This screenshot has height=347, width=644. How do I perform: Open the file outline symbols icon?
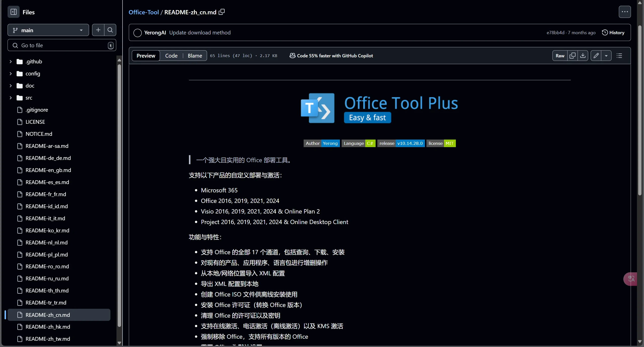point(620,56)
